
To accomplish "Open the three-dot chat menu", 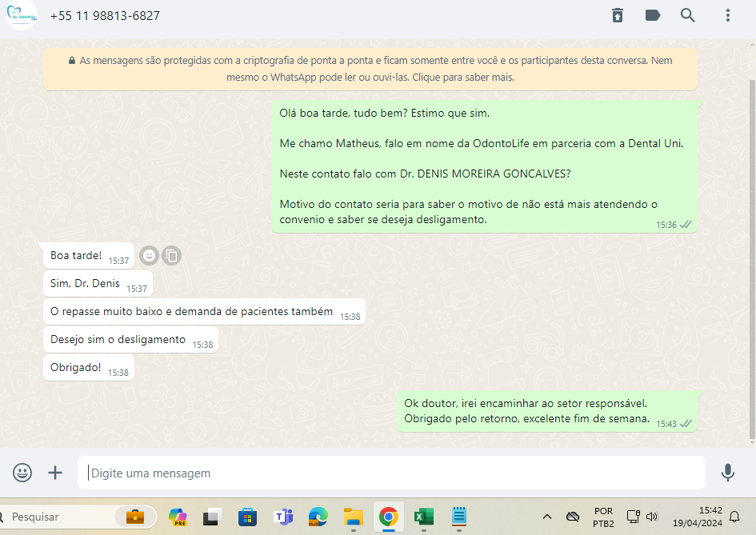I will 727,15.
